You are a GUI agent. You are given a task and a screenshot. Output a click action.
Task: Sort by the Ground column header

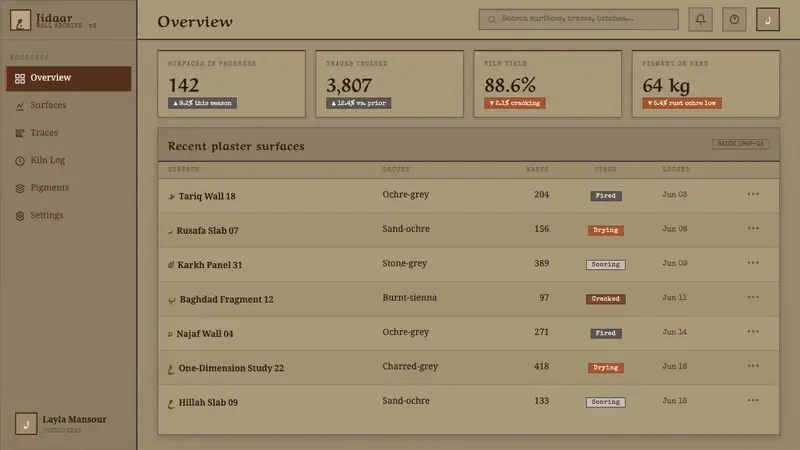396,169
